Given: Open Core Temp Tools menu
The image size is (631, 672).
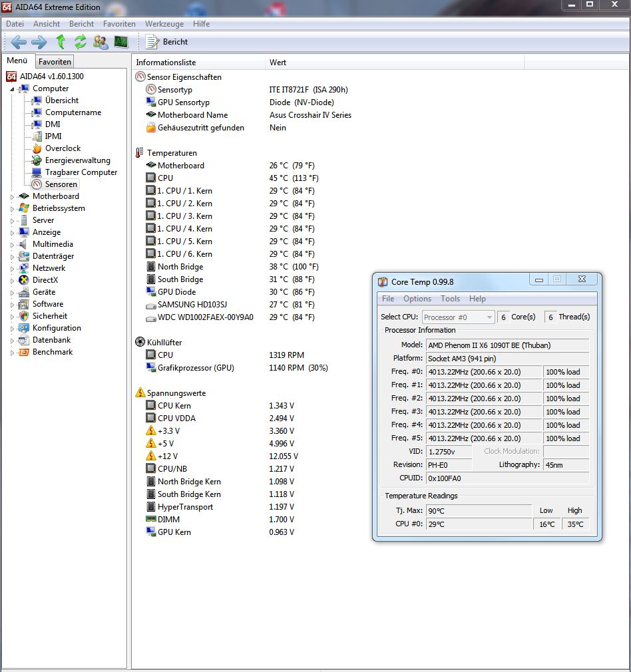Looking at the screenshot, I should tap(450, 299).
